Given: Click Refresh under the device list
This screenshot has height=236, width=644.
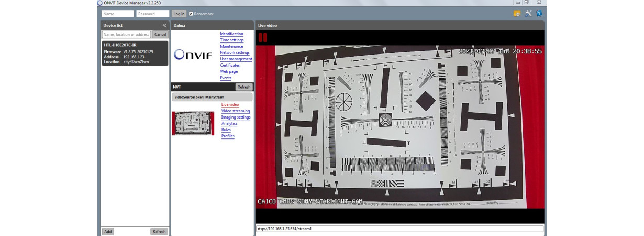Looking at the screenshot, I should 159,231.
